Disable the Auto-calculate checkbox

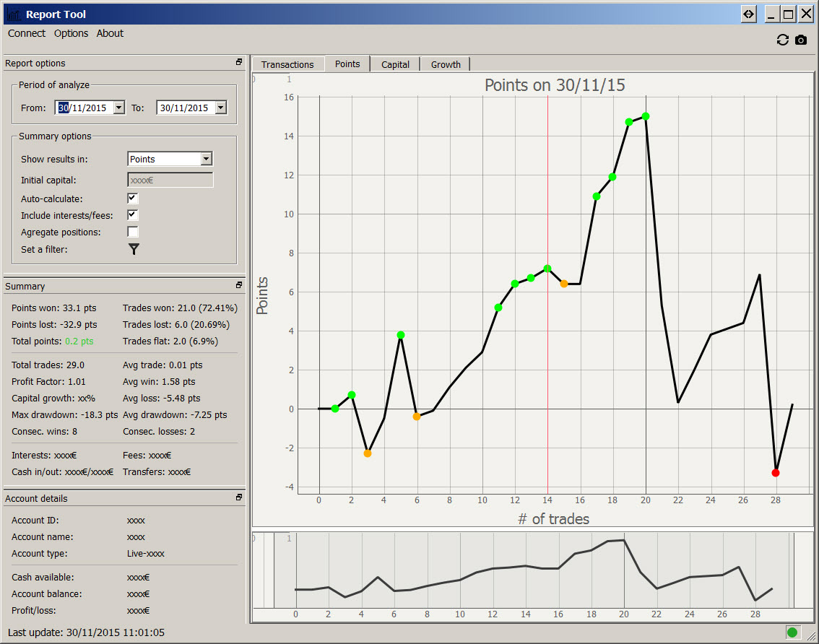tap(133, 198)
